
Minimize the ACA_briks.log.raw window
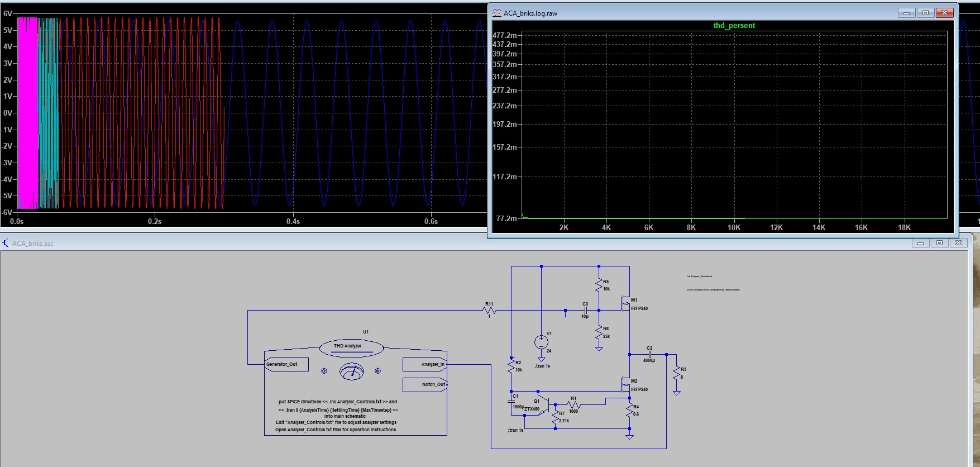(906, 13)
